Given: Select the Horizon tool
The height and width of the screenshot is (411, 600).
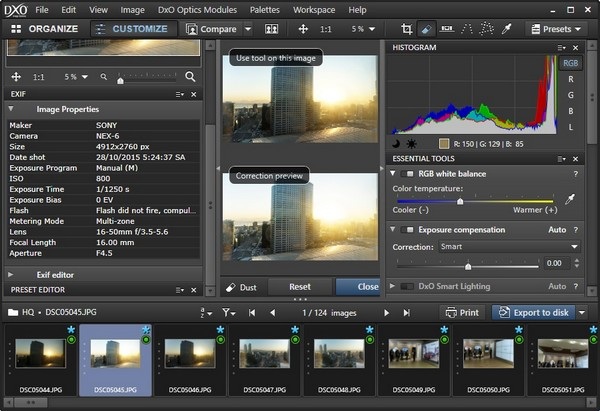Looking at the screenshot, I should [447, 29].
